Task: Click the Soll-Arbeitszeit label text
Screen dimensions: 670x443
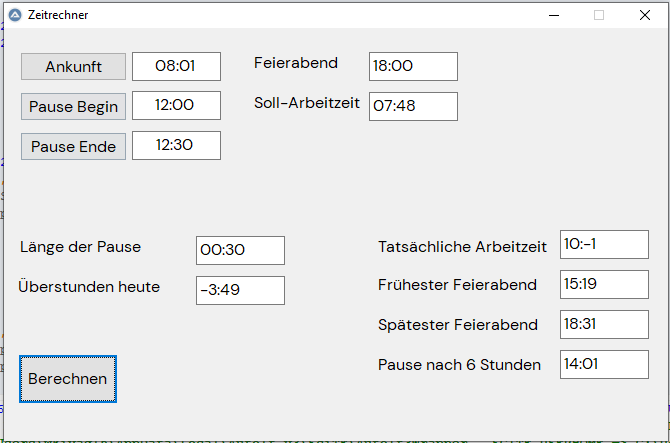Action: point(307,103)
